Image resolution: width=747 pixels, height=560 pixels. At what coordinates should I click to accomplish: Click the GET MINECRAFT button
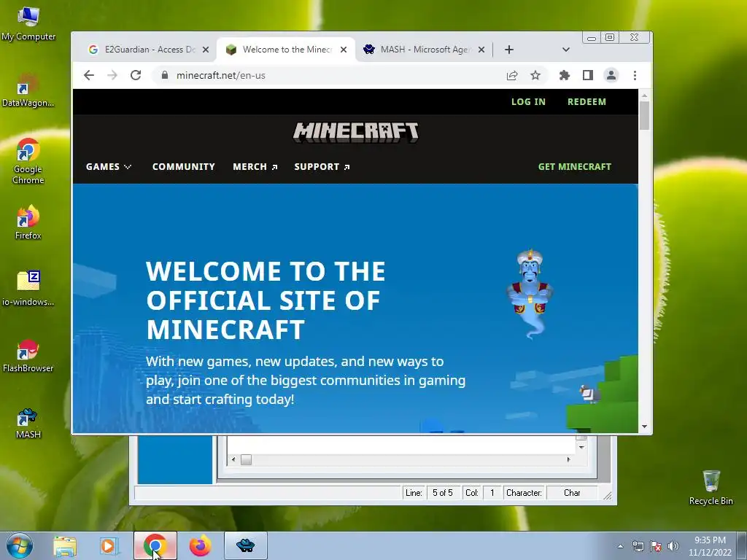575,167
